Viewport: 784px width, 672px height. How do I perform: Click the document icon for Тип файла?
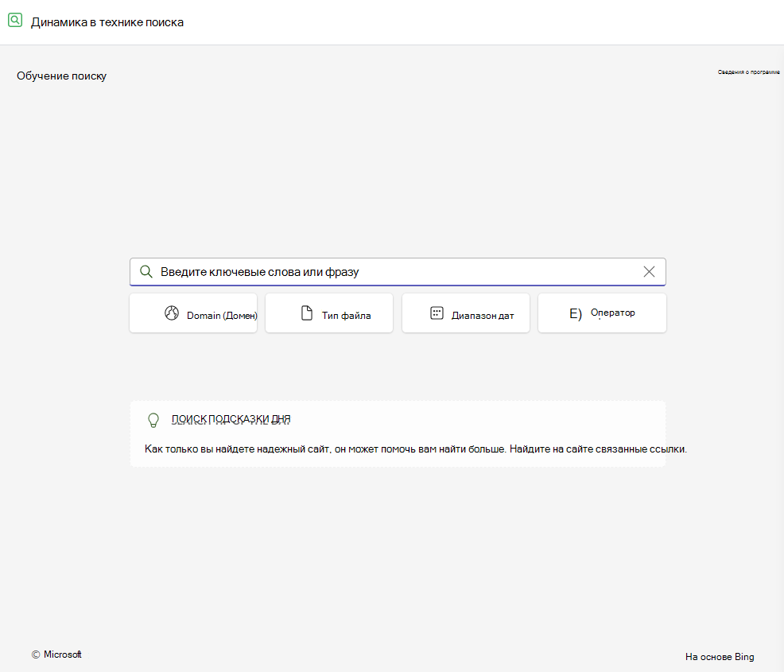pyautogui.click(x=306, y=313)
